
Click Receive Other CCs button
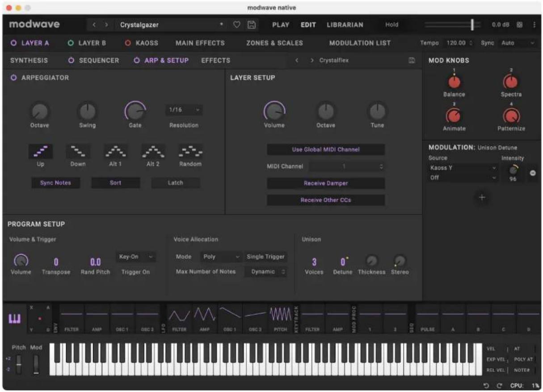pos(326,200)
